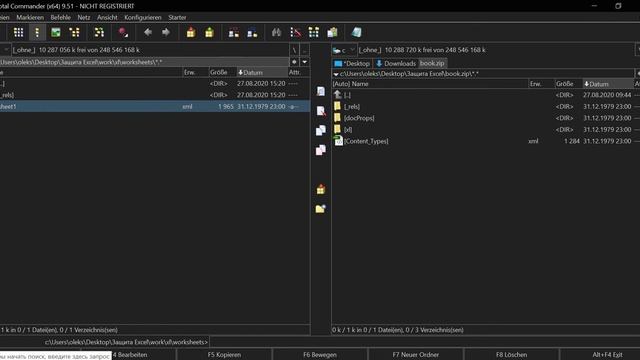
Task: Select the [docProps] folder
Action: 486,118
